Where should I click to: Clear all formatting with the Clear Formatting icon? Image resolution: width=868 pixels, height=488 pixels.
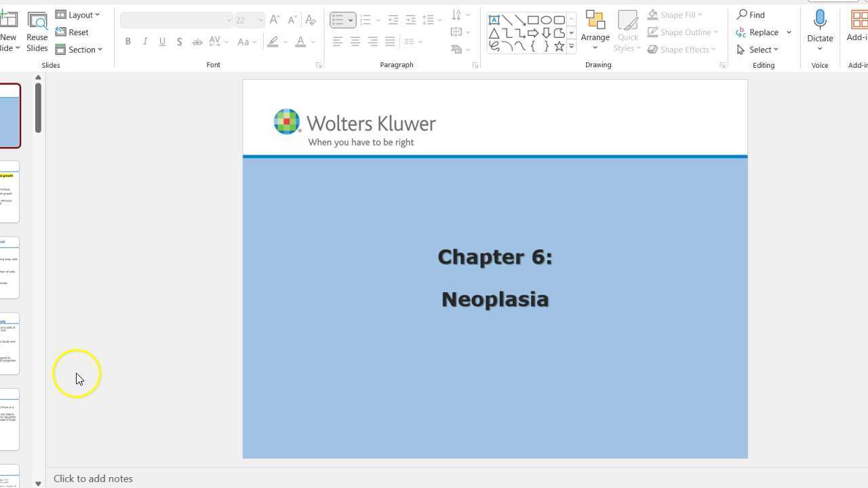[310, 20]
